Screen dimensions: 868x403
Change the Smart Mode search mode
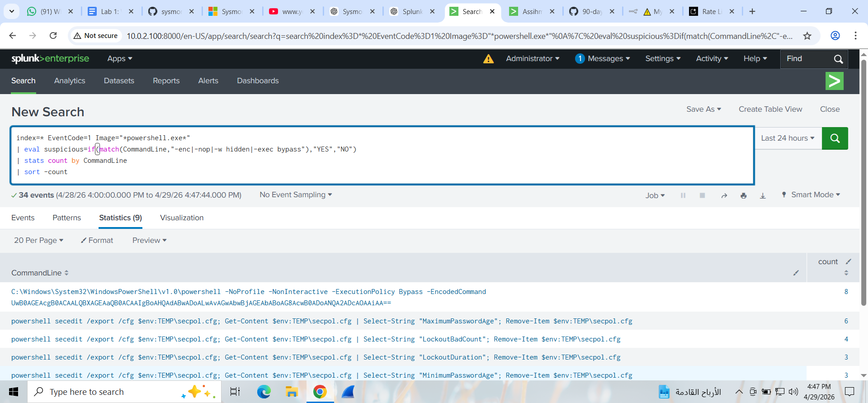[811, 194]
